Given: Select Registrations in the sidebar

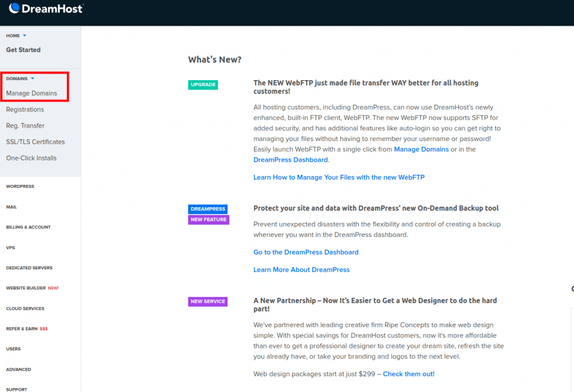Looking at the screenshot, I should point(25,109).
